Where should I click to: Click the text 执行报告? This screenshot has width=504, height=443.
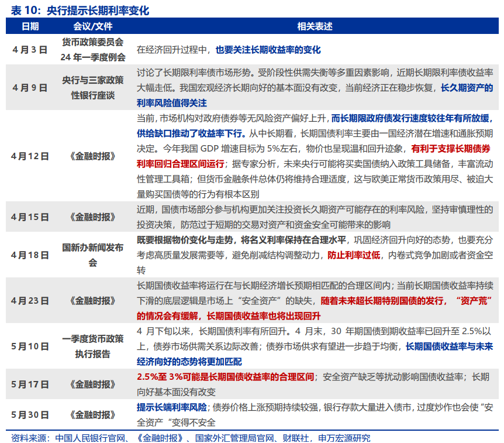click(x=92, y=354)
